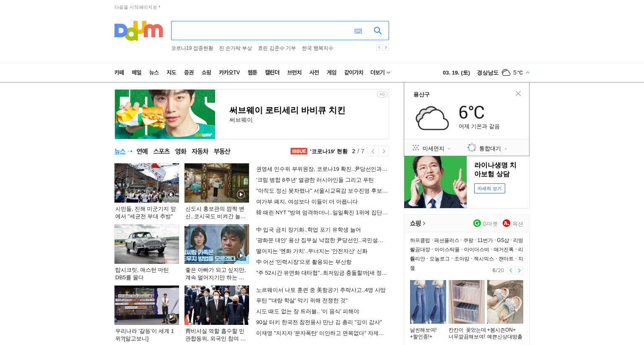This screenshot has width=644, height=345.
Task: Play the video on 좋은 아빠 thumbnail
Action: tap(241, 255)
